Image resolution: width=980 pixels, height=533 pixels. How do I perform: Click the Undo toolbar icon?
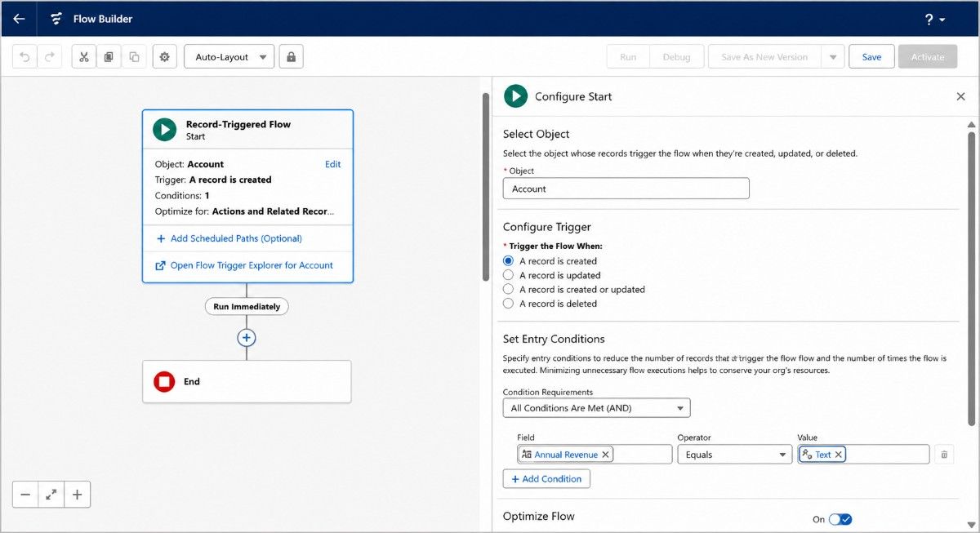24,57
